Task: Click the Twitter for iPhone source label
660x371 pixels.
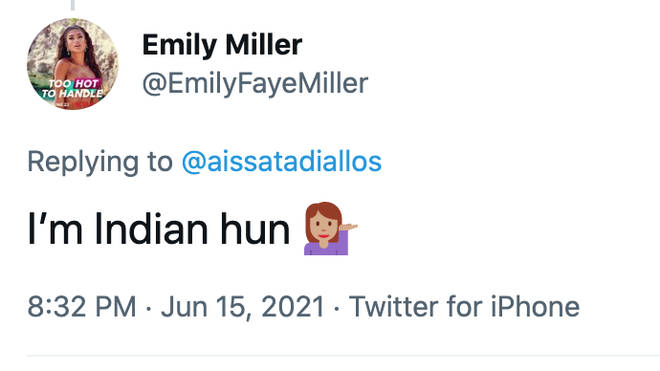Action: [464, 307]
